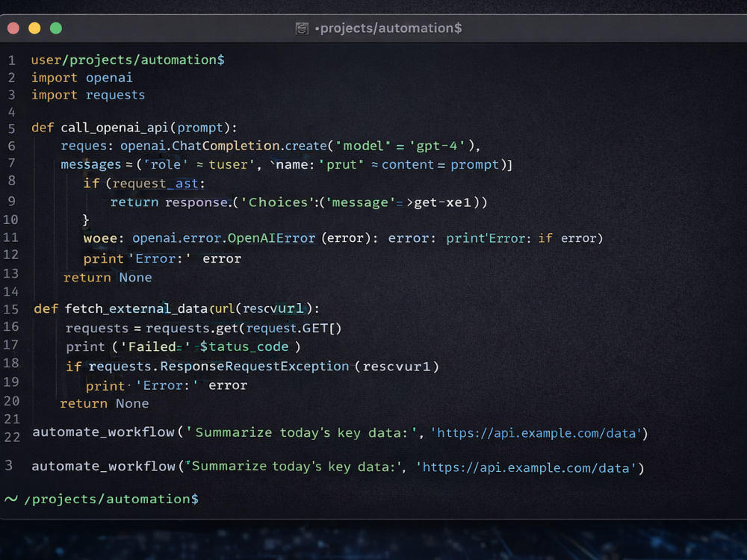Click "print 'Error:' error" on line 12
The height and width of the screenshot is (560, 747).
click(162, 258)
